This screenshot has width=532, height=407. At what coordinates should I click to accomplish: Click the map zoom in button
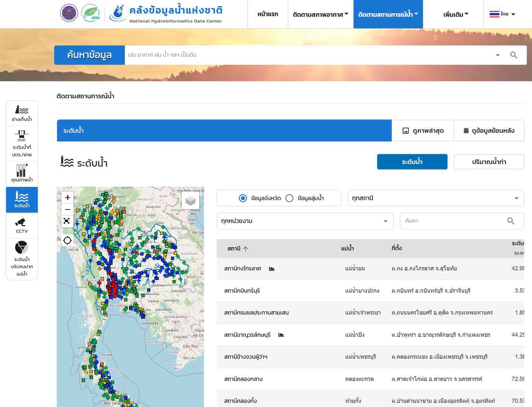(68, 197)
